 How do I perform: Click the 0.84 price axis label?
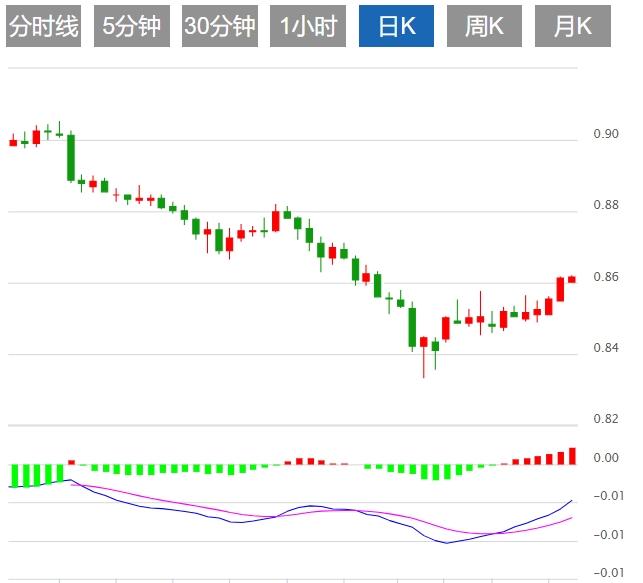point(606,348)
